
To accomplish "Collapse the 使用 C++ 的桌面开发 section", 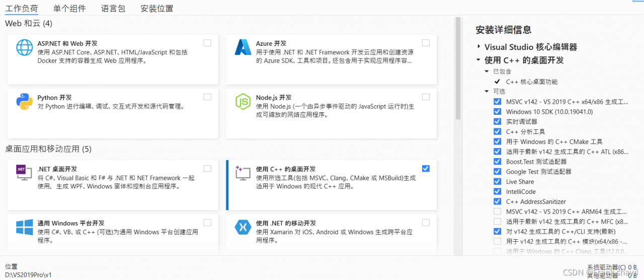I will tap(478, 60).
